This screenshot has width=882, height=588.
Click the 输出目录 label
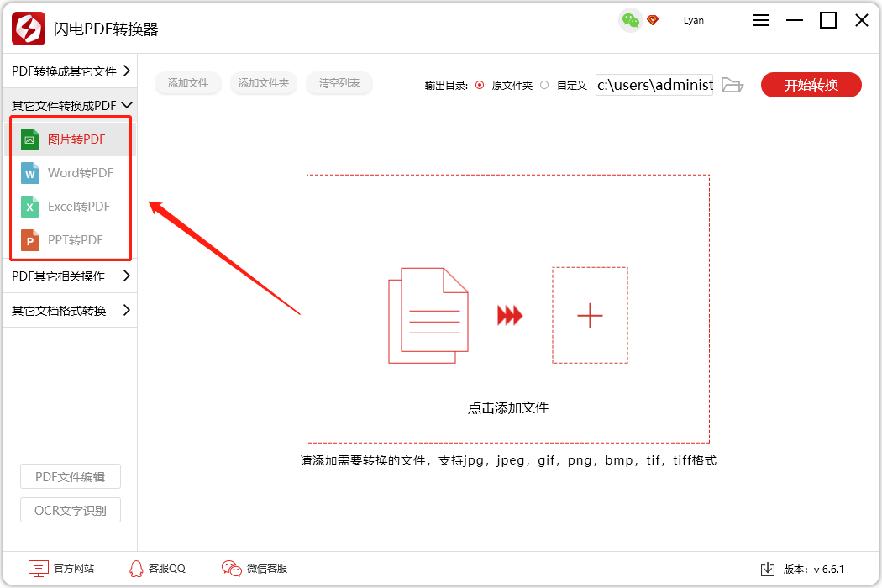[x=446, y=86]
